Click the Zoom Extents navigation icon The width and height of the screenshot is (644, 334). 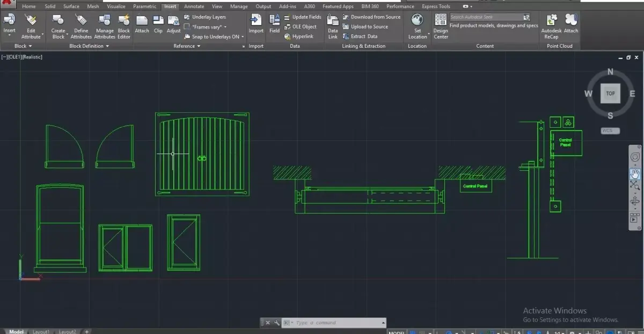634,186
